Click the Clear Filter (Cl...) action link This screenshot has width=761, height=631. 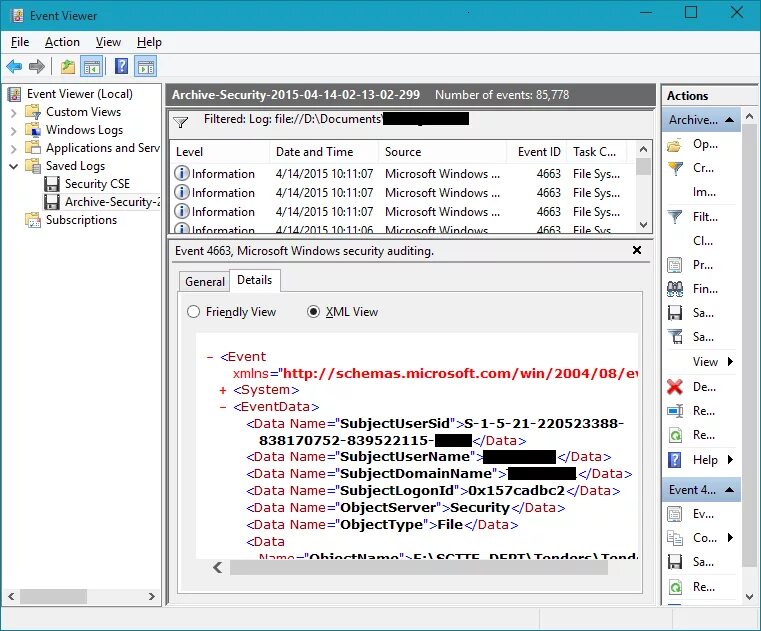[703, 241]
